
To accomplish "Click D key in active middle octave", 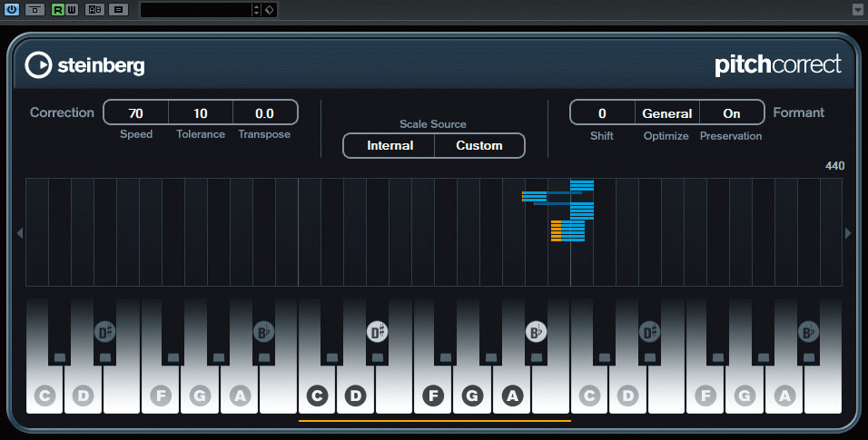I will [355, 396].
